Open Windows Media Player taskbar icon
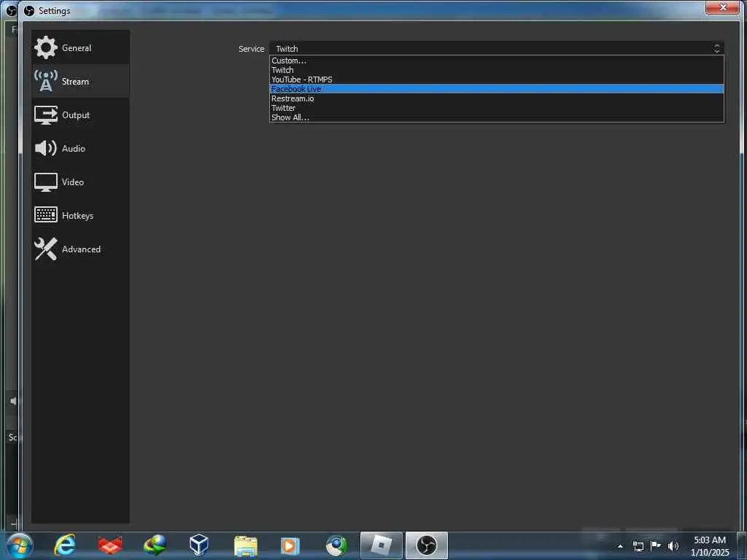 pos(290,545)
